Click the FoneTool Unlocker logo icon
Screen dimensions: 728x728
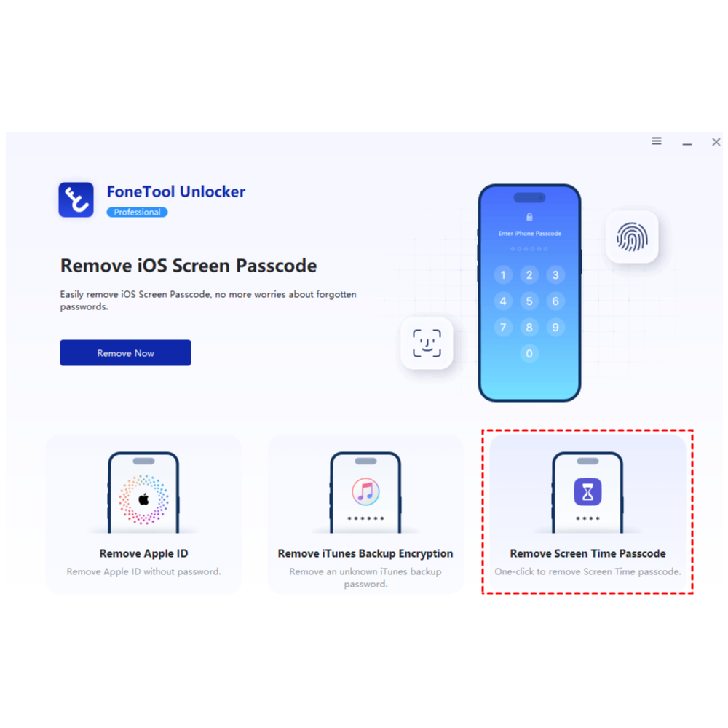pyautogui.click(x=76, y=199)
